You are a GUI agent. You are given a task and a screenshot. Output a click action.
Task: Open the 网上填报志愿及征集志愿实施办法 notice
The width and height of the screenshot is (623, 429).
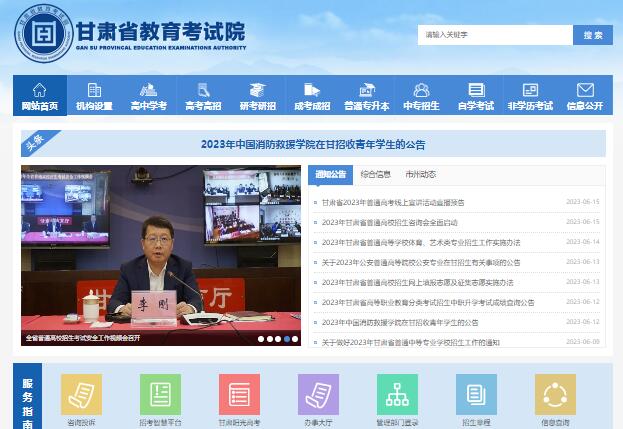[418, 282]
